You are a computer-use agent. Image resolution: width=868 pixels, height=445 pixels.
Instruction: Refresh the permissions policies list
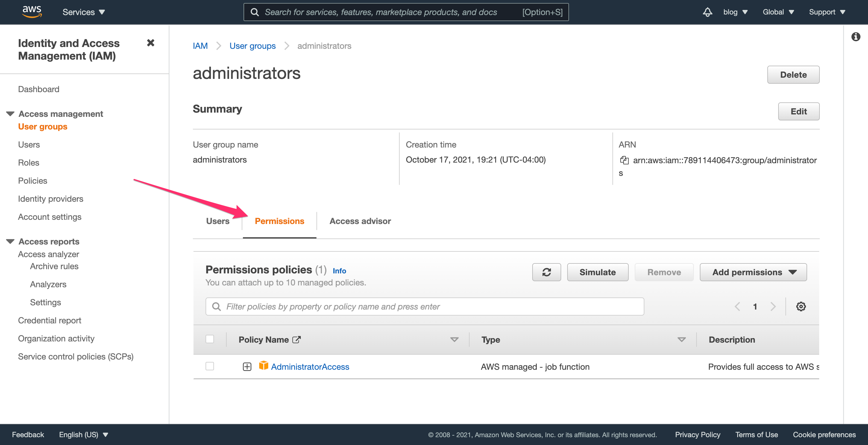tap(546, 272)
